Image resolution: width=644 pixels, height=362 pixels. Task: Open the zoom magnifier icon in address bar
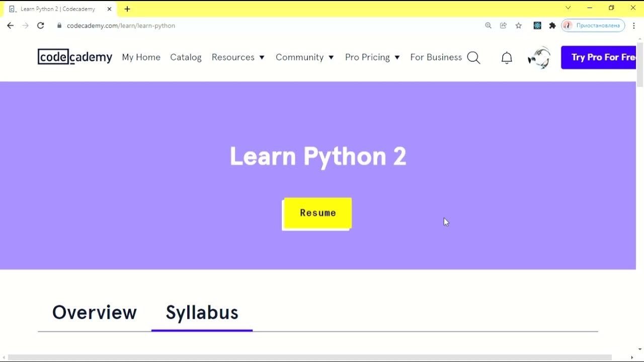[x=488, y=26]
